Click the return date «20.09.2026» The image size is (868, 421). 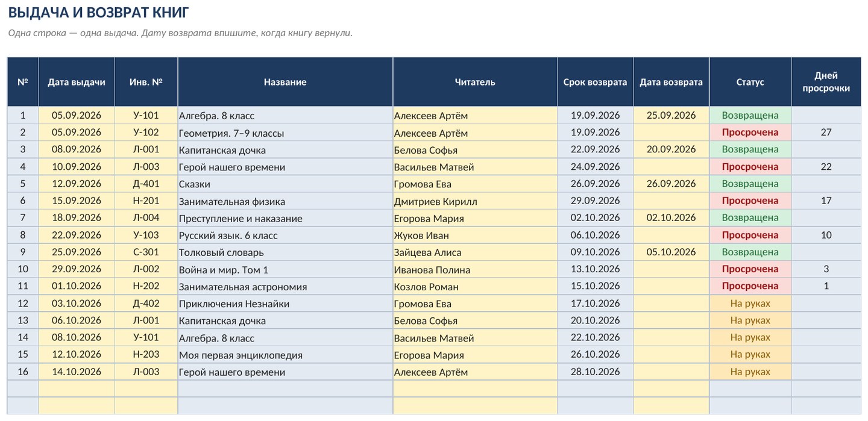click(x=671, y=149)
